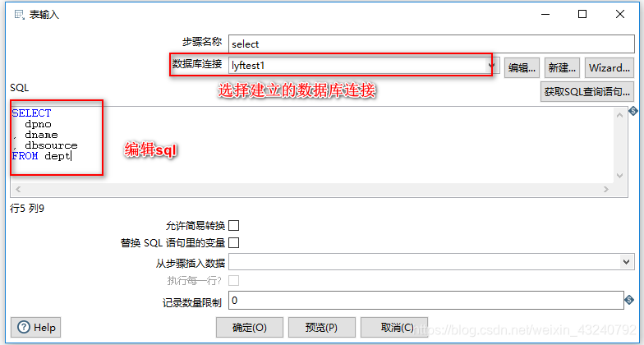Click the SELECT keyword in the SQL
Viewport: 644px width, 345px height.
(31, 113)
